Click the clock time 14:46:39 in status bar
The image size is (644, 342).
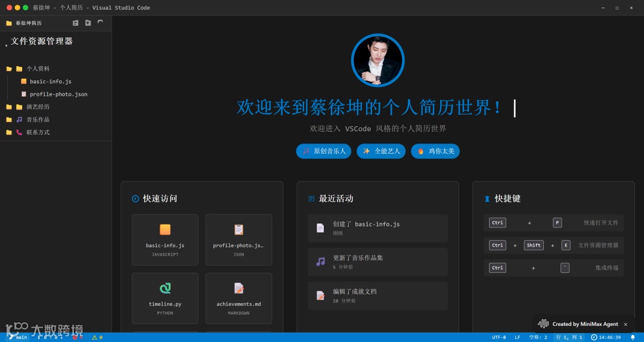pos(606,337)
